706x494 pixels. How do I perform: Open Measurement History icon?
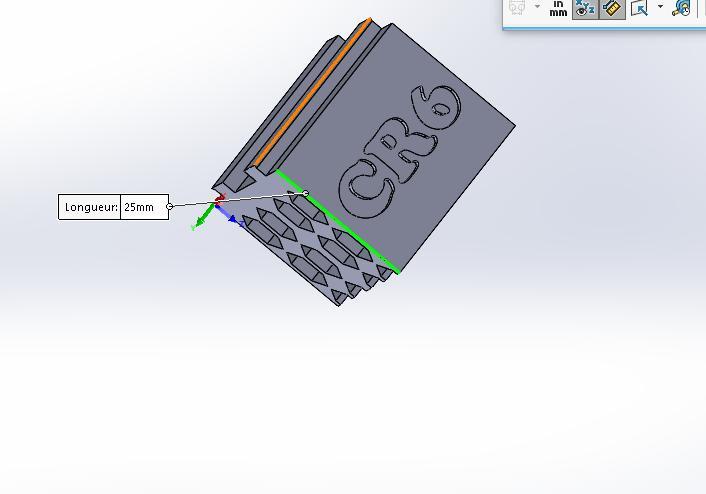point(681,8)
